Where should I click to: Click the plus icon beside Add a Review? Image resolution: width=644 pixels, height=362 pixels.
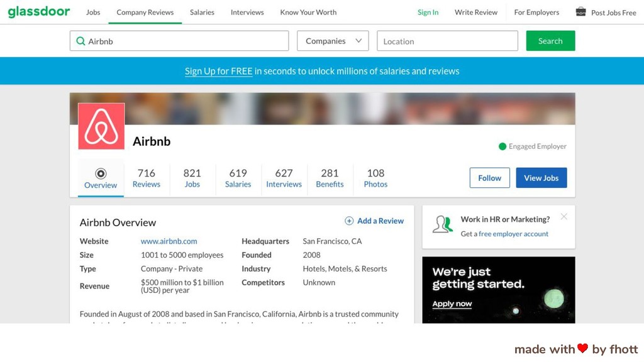click(349, 221)
